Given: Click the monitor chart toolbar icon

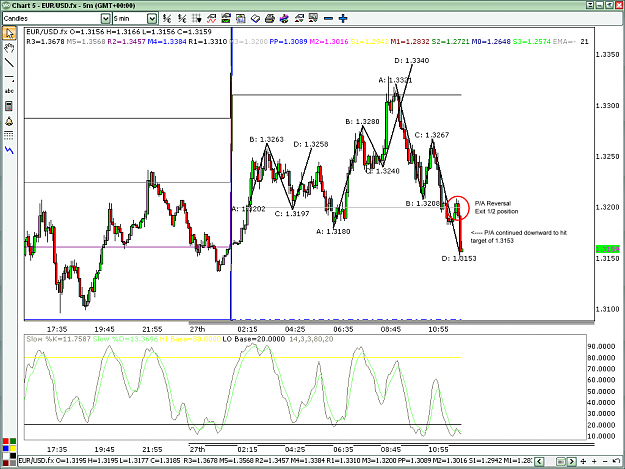Looking at the screenshot, I should (x=313, y=18).
